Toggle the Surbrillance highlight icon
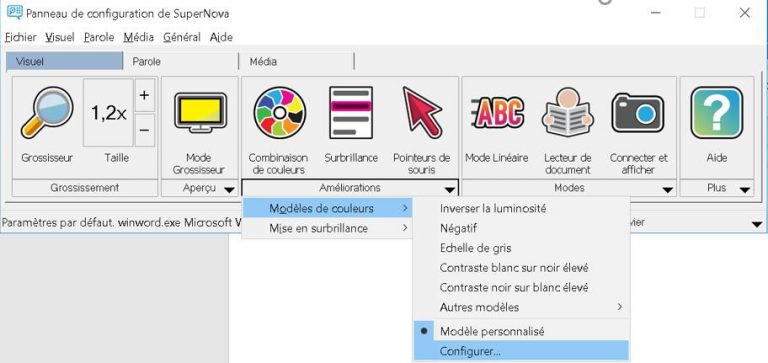This screenshot has width=768, height=363. click(x=351, y=112)
